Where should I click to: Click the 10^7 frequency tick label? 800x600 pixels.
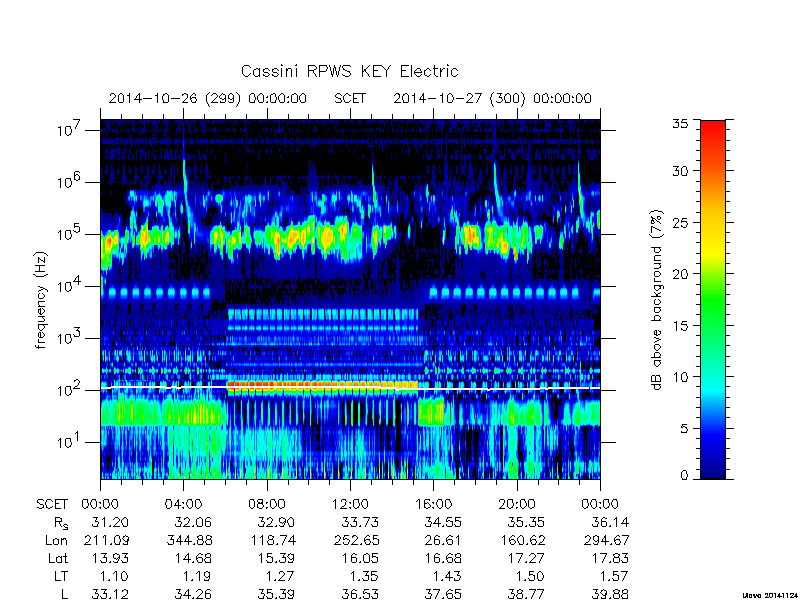tap(70, 129)
